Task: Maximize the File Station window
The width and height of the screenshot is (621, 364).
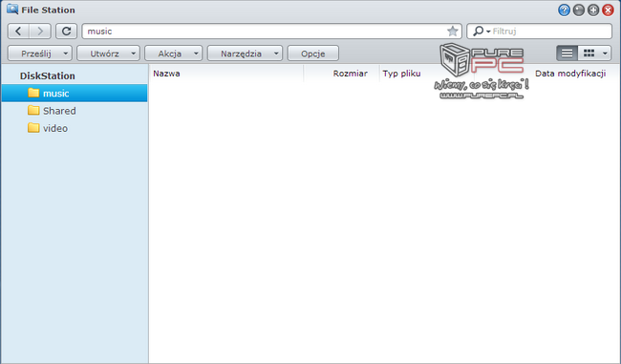Action: point(593,10)
